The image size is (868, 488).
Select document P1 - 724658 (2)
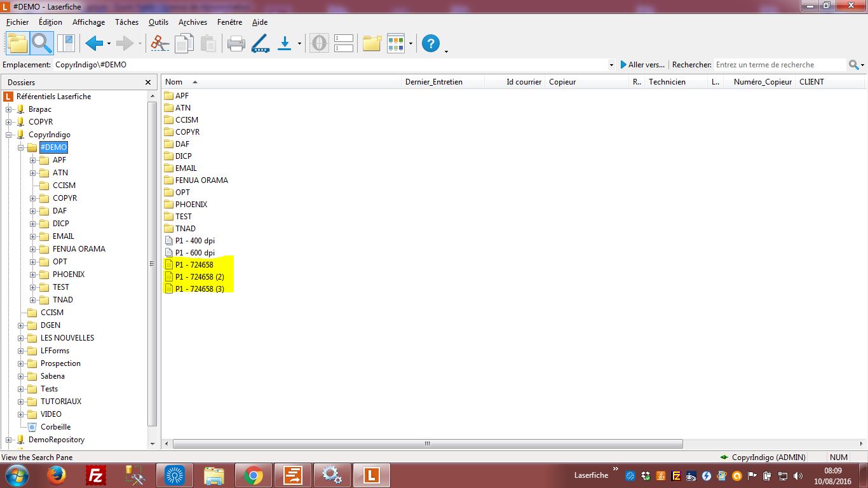pos(200,277)
